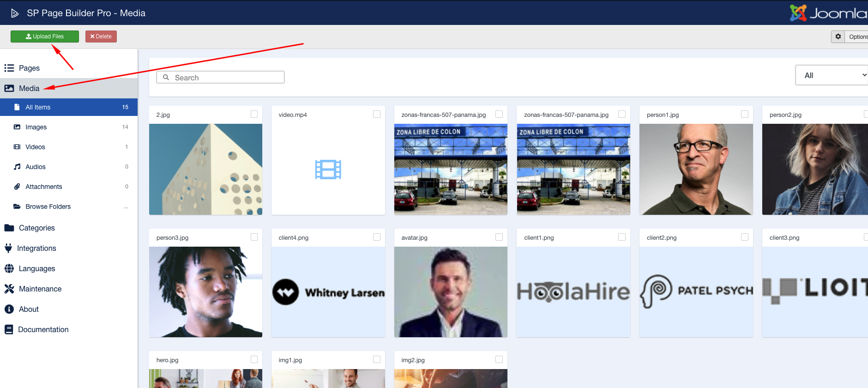Click the magnifier icon in search box

point(166,78)
